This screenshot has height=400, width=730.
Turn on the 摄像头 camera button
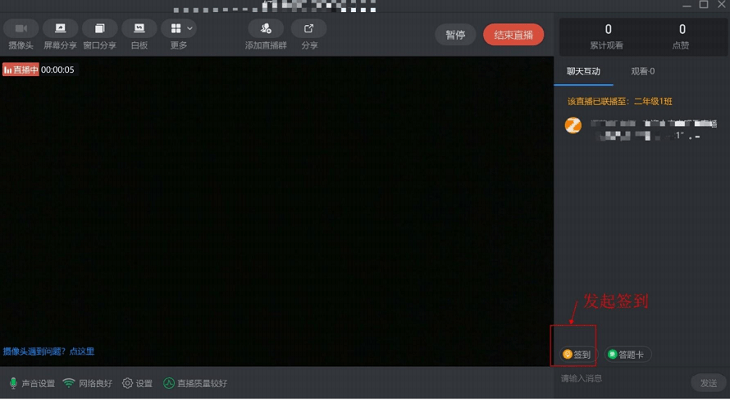[20, 29]
